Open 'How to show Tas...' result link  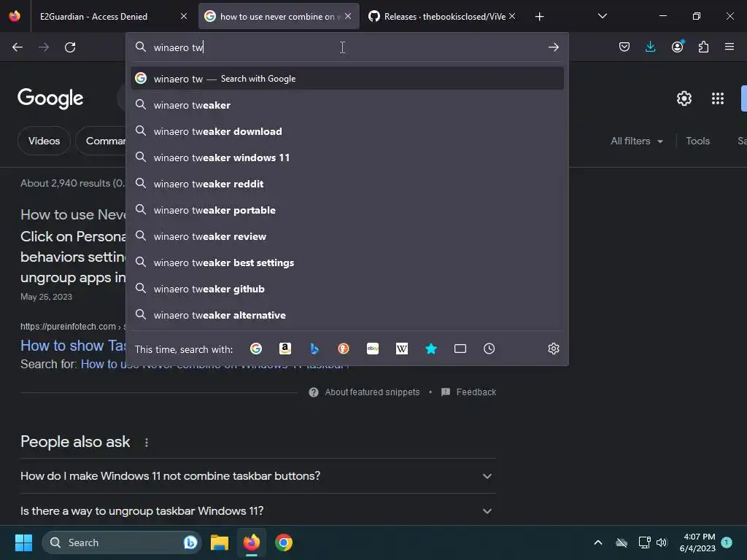(x=73, y=346)
